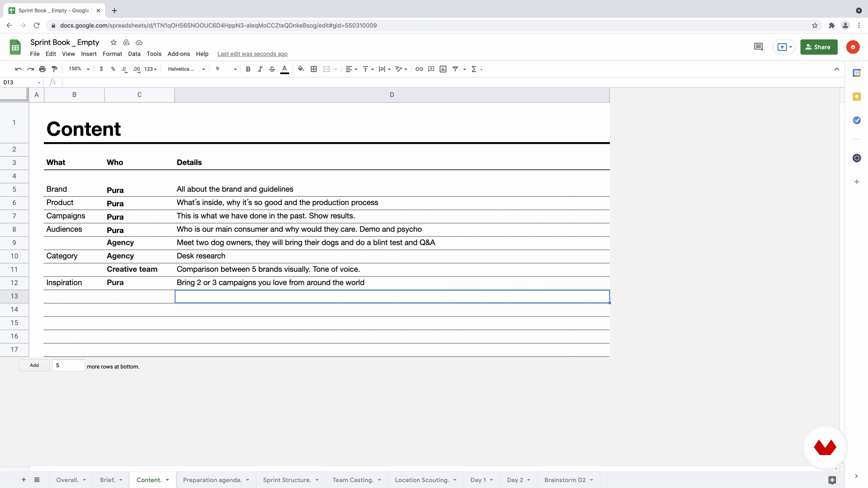Check cloud document status icon
868x488 pixels.
(x=139, y=42)
